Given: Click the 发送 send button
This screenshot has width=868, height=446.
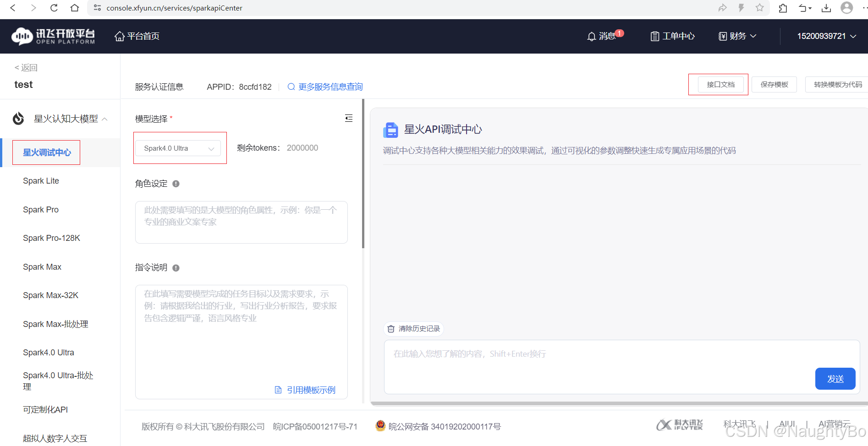Looking at the screenshot, I should (x=835, y=379).
